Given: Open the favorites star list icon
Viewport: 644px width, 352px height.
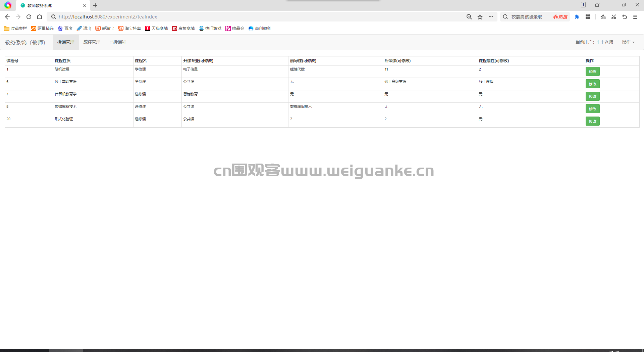Looking at the screenshot, I should [603, 17].
